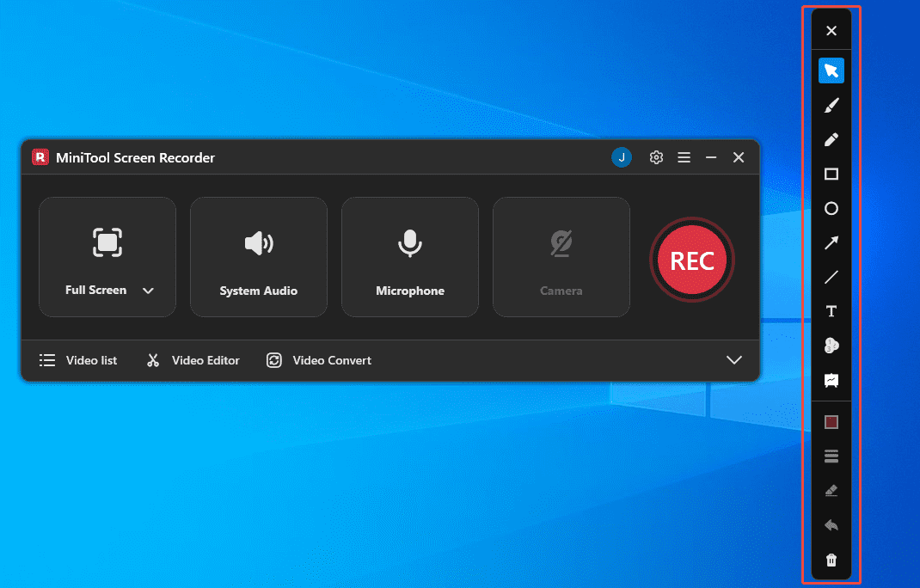This screenshot has height=588, width=920.
Task: Select the arrow annotation tool
Action: (x=831, y=242)
